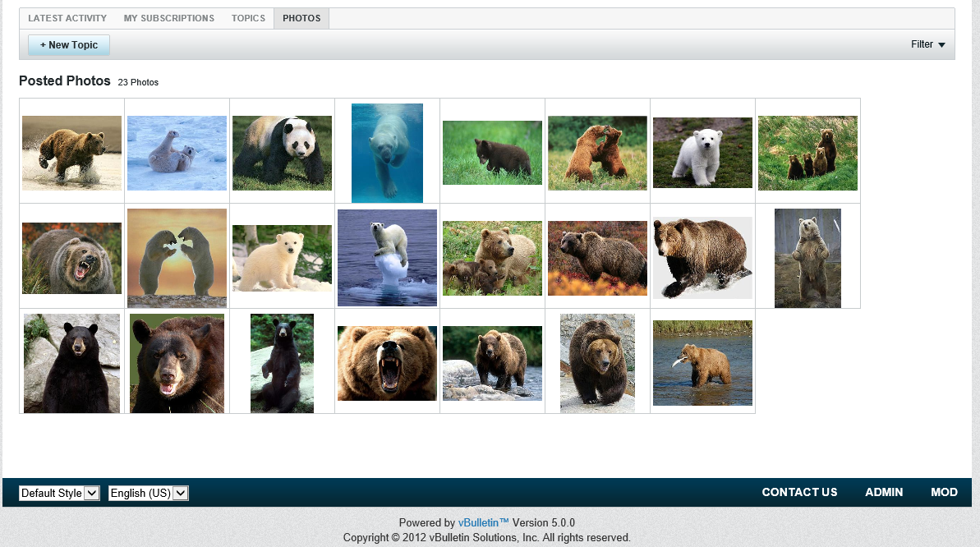Open the English (US) language dropdown
The width and height of the screenshot is (980, 547).
[149, 493]
